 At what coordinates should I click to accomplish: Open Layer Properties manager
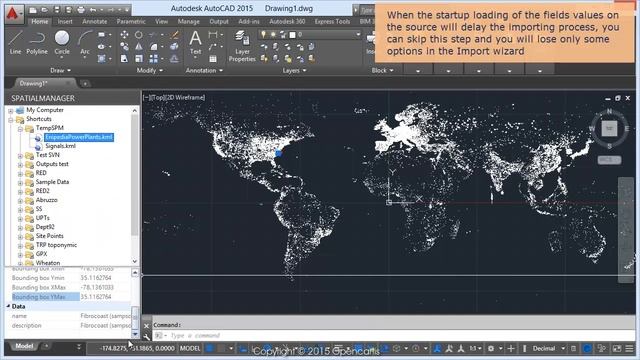click(242, 46)
